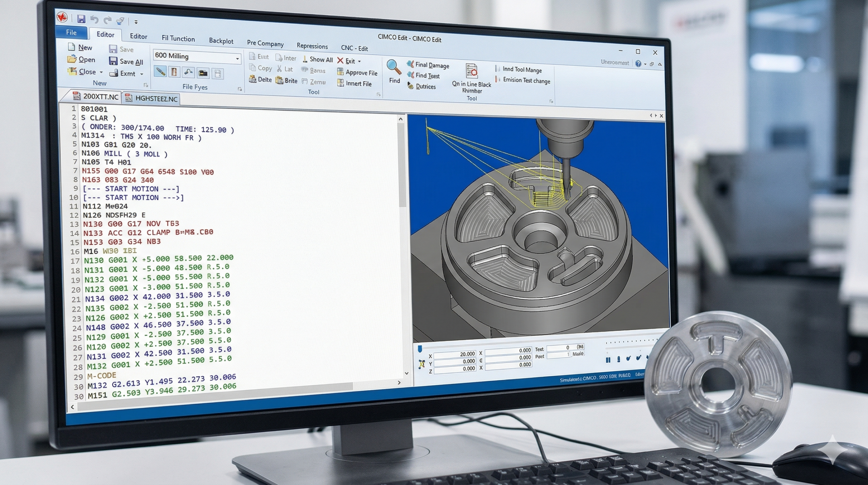Click the "M-CODE" line in the editor
Image resolution: width=868 pixels, height=485 pixels.
click(x=102, y=375)
